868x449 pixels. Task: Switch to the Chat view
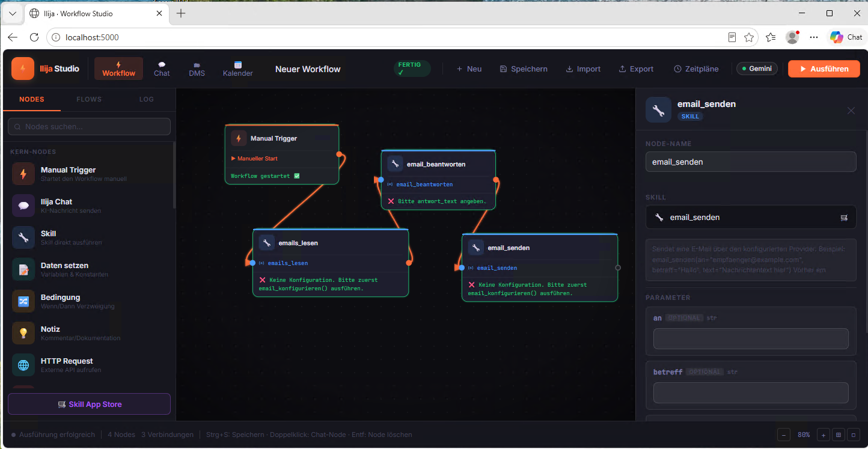click(162, 69)
